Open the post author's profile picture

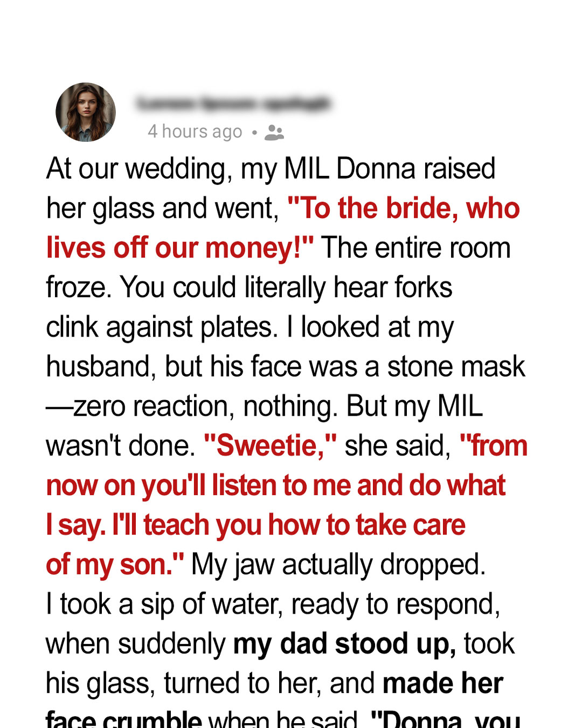pyautogui.click(x=86, y=112)
